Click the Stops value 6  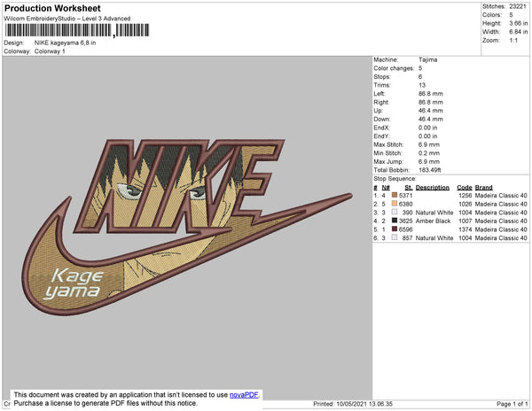[420, 76]
